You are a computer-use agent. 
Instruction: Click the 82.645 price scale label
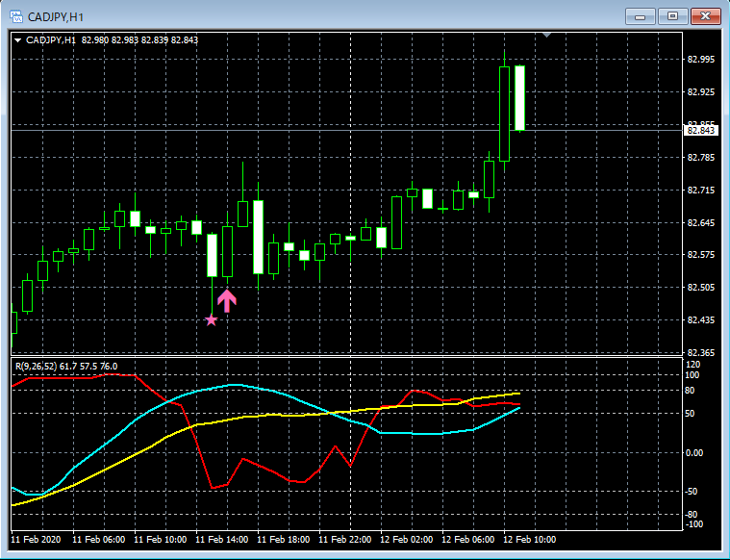pos(701,222)
